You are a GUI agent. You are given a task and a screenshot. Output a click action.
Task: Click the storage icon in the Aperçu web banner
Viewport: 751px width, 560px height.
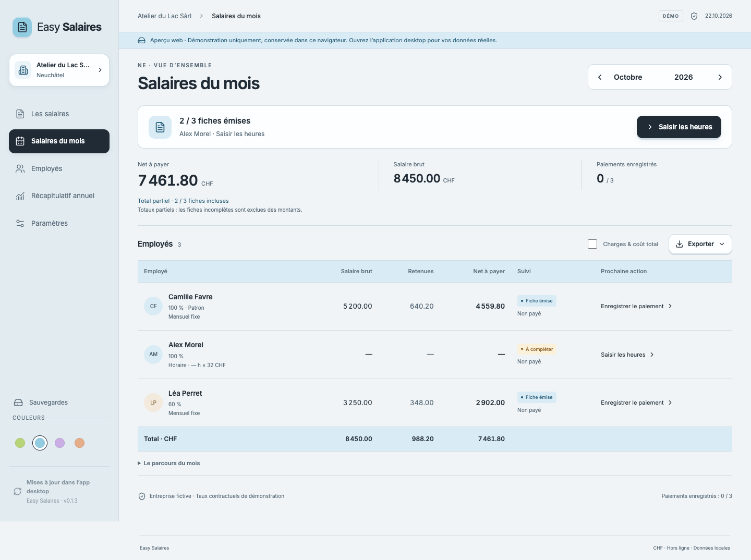[x=141, y=41]
